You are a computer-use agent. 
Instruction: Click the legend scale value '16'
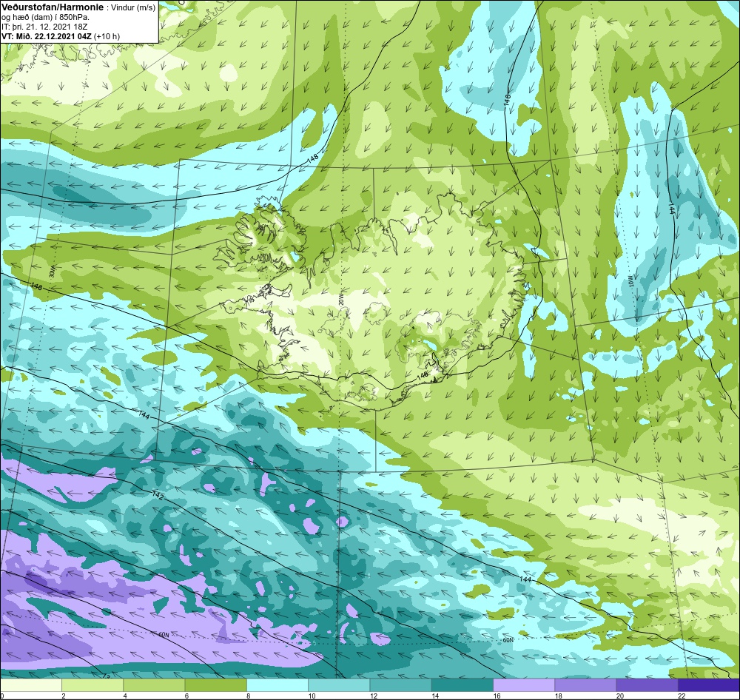click(x=497, y=696)
